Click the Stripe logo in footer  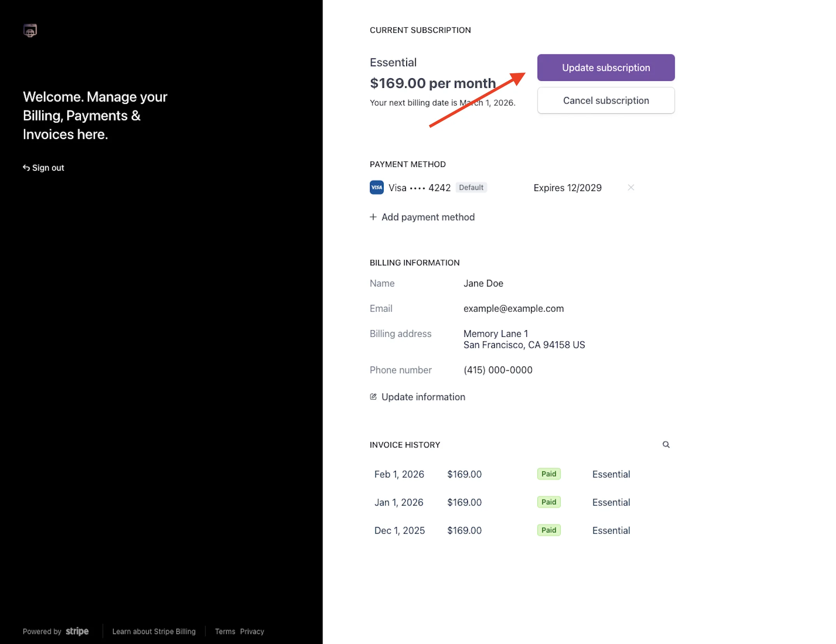77,631
